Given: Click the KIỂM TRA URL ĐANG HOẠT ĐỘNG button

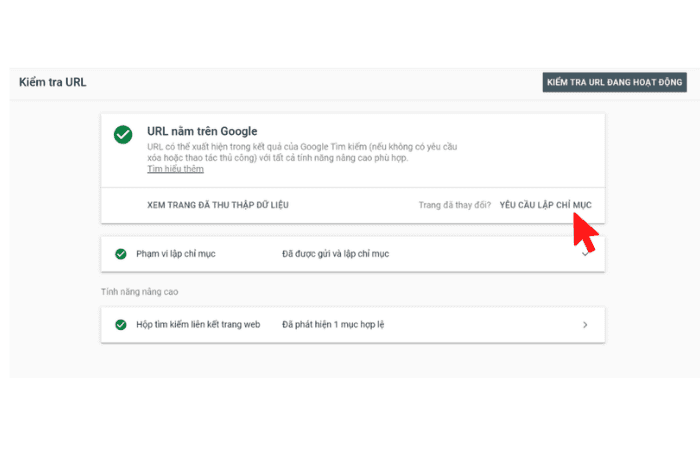Looking at the screenshot, I should tap(614, 82).
